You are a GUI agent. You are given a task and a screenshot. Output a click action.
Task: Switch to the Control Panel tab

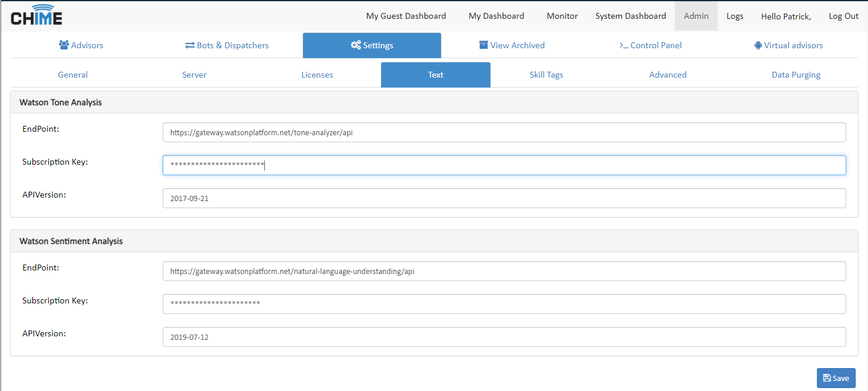(650, 45)
